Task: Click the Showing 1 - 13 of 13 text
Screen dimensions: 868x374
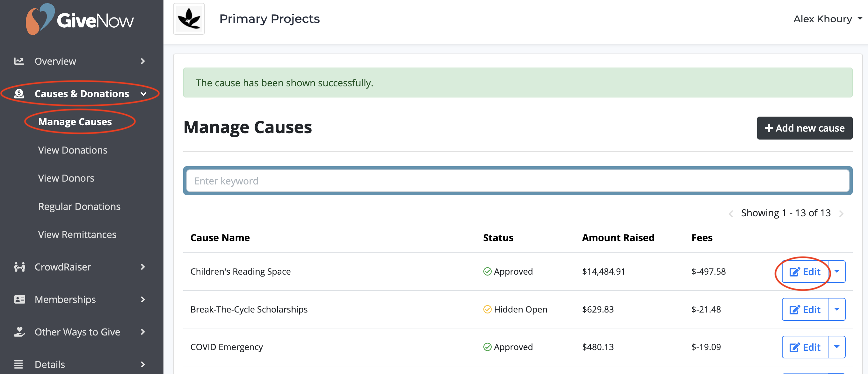Action: click(x=786, y=213)
